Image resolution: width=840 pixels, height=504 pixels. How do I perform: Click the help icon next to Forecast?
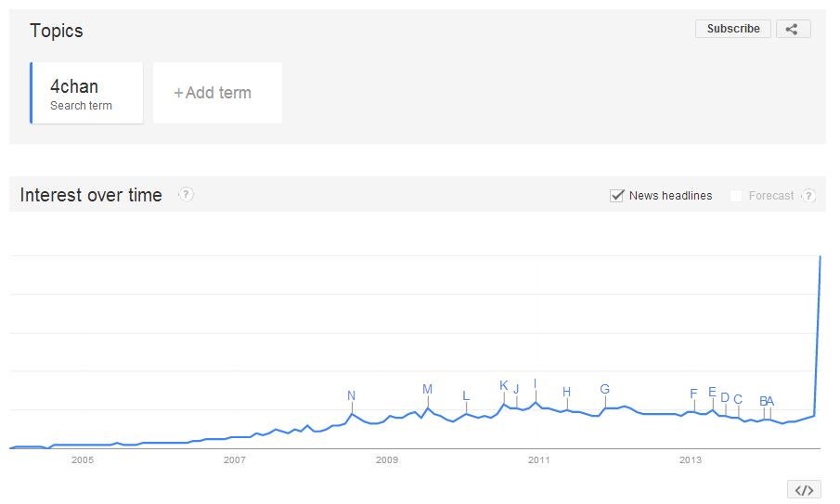(809, 196)
